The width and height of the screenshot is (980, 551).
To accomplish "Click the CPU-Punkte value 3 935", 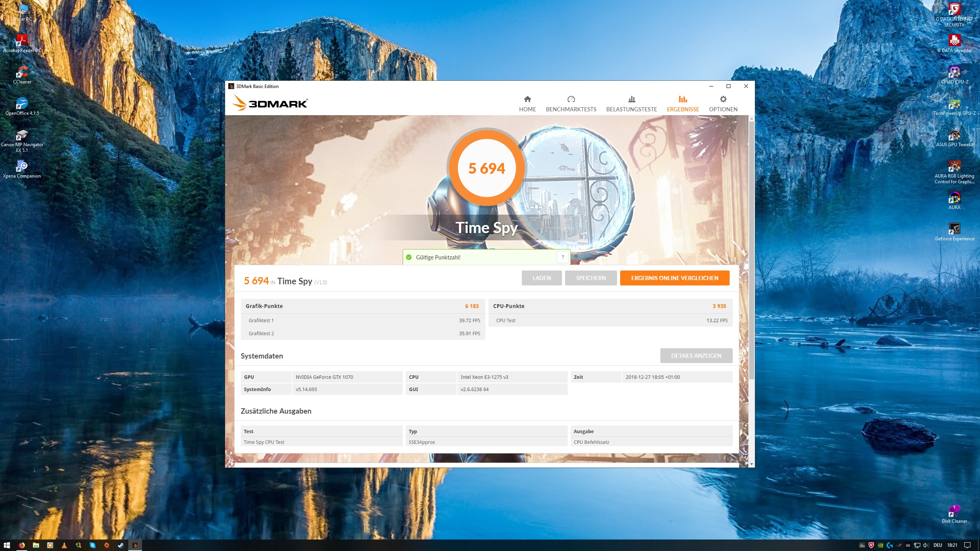I will point(719,306).
